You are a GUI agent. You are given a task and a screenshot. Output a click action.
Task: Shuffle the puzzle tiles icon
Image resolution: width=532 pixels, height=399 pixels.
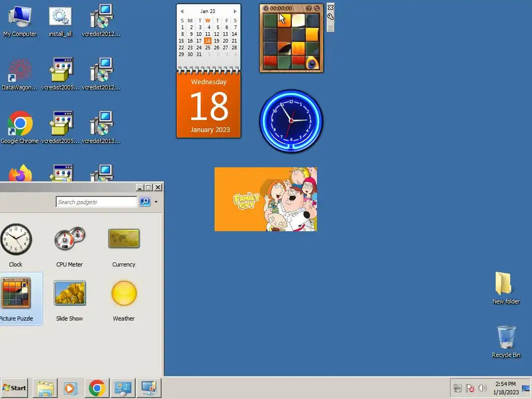pos(317,8)
